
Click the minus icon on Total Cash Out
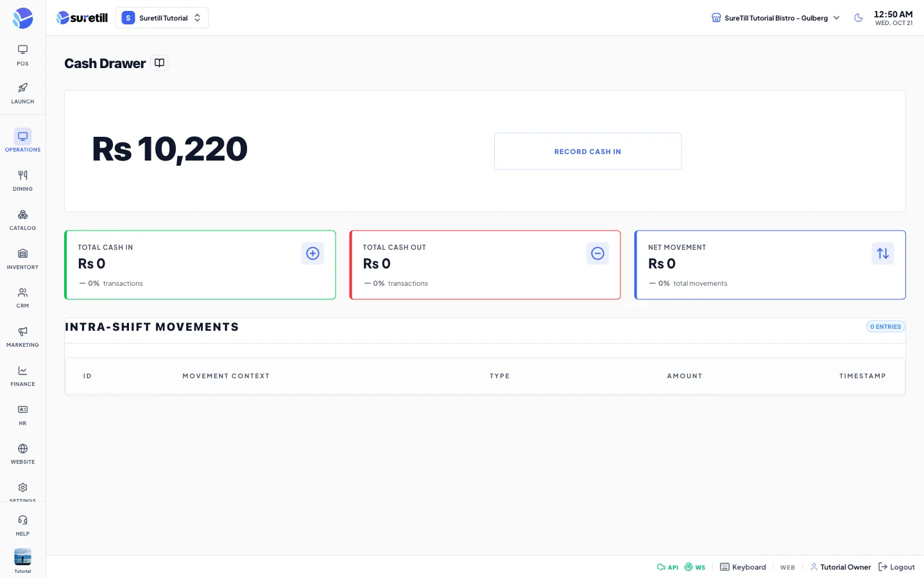597,254
